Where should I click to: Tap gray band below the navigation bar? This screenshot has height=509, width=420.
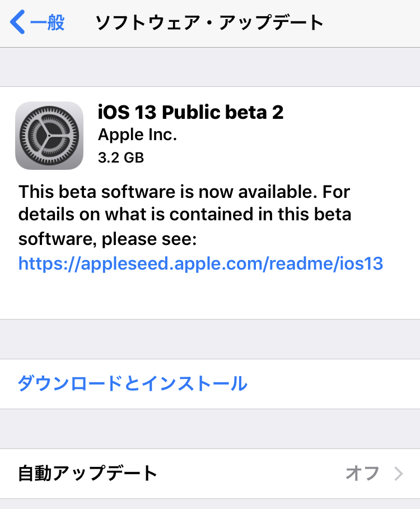click(210, 67)
